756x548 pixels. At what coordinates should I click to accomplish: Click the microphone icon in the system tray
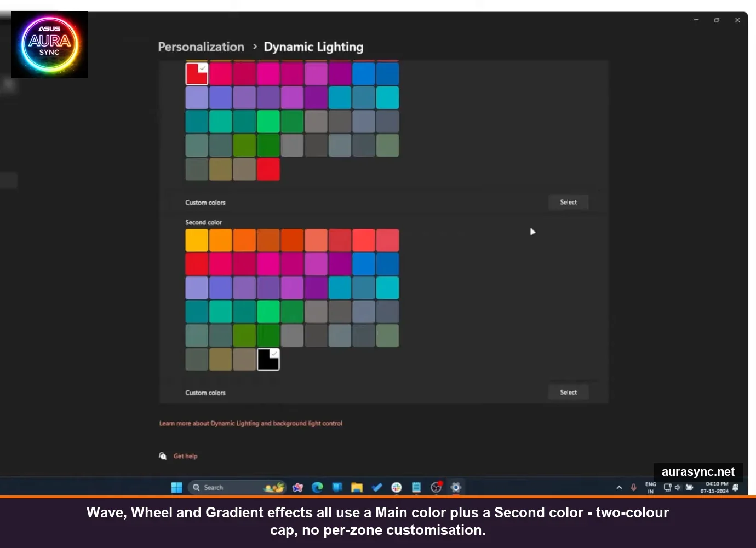[633, 487]
